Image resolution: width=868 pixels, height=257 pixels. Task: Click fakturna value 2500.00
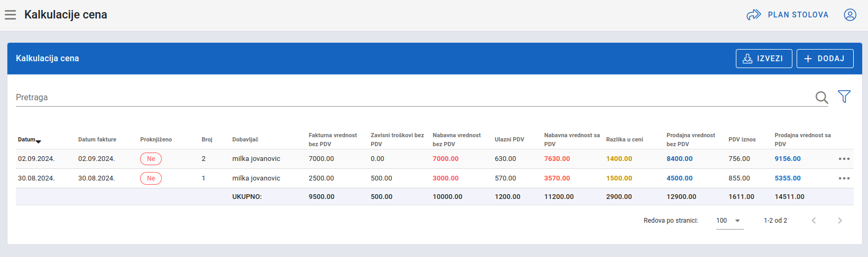pos(321,178)
